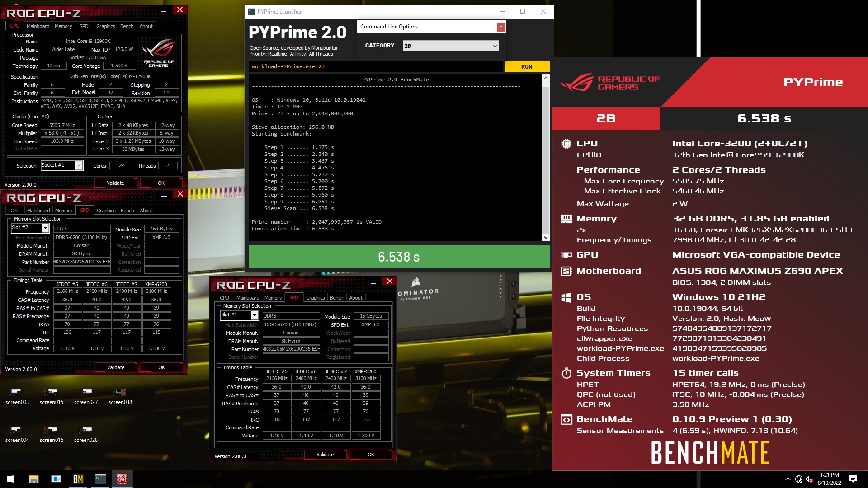This screenshot has height=488, width=868.
Task: Switch to ROG CPU-Z taskbar icon
Action: [x=122, y=479]
